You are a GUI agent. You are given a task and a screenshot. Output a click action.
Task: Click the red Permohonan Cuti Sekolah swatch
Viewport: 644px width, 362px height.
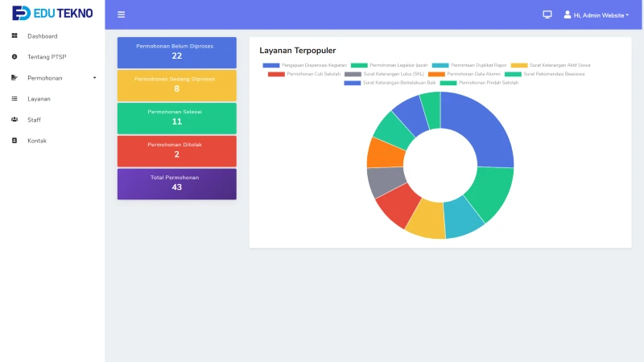point(276,74)
